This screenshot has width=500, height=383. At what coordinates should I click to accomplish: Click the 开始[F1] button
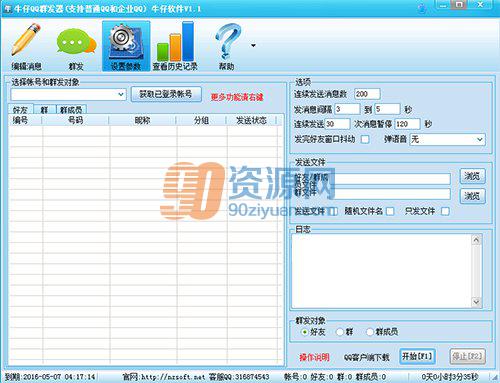(417, 356)
